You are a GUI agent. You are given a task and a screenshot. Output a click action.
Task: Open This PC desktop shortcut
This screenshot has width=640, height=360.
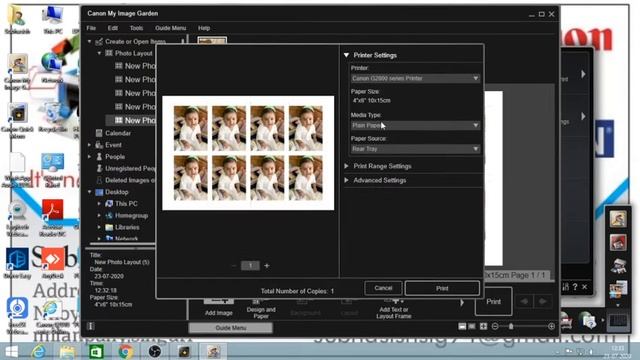[x=53, y=19]
